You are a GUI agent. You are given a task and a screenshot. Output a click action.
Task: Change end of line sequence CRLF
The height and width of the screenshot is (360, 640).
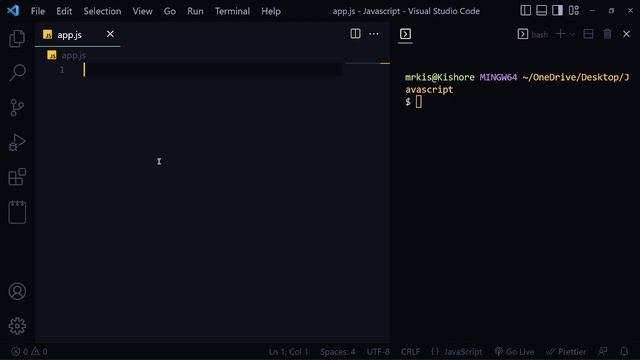(x=410, y=351)
